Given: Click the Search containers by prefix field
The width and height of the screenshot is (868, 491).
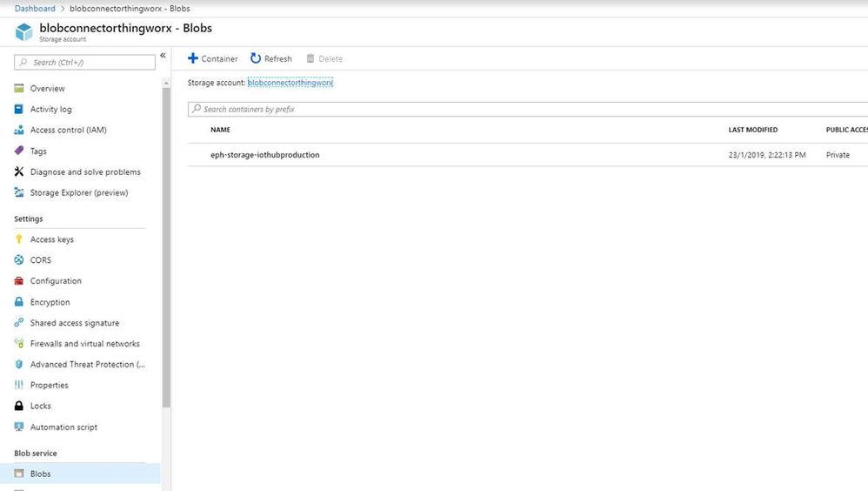Looking at the screenshot, I should click(528, 109).
